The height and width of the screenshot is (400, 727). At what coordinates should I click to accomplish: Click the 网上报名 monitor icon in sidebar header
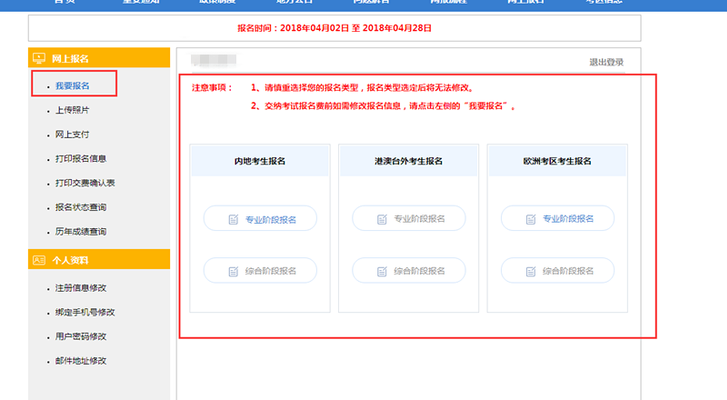pyautogui.click(x=40, y=59)
